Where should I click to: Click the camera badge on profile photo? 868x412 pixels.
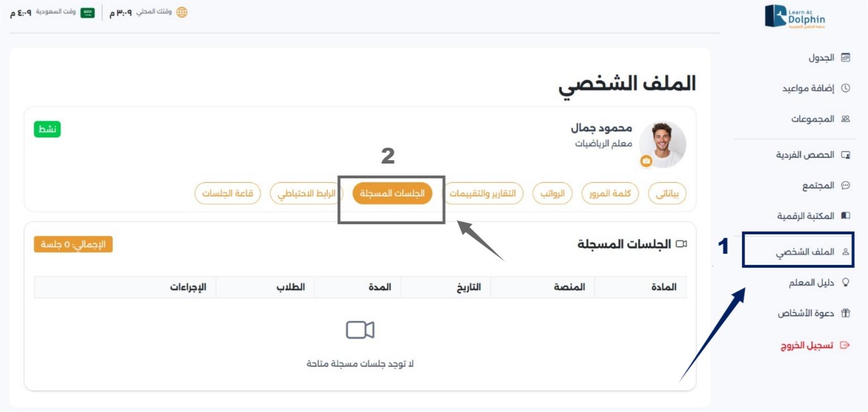(x=646, y=161)
